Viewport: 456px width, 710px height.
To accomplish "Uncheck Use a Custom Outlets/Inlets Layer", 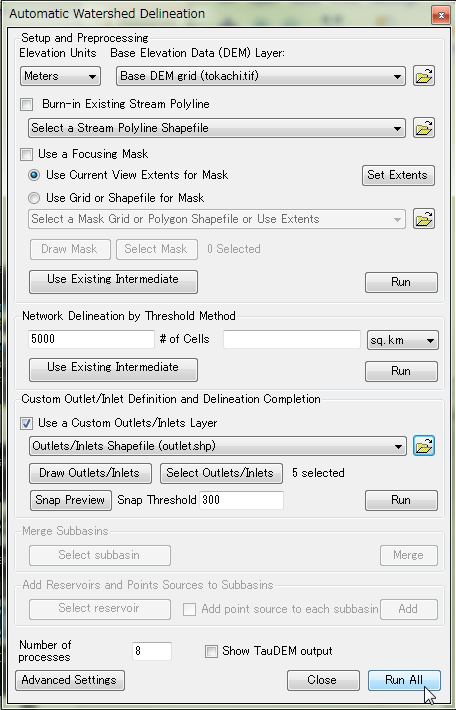I will (27, 423).
